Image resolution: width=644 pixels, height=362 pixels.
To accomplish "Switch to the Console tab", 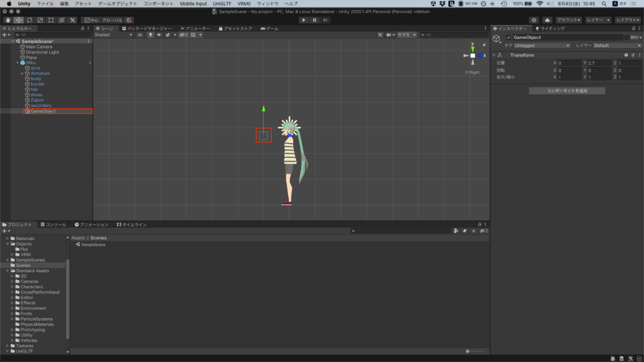I will 53,224.
